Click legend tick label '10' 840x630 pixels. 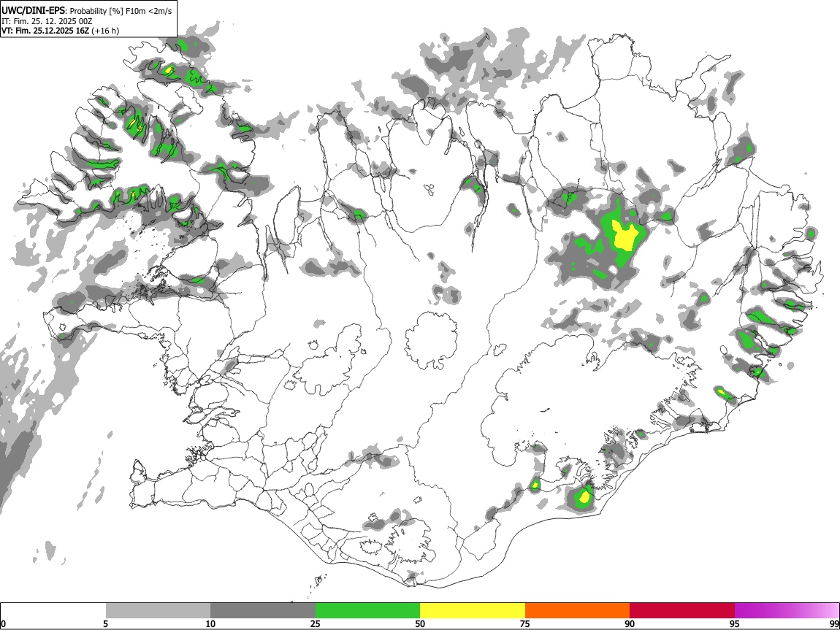[210, 623]
